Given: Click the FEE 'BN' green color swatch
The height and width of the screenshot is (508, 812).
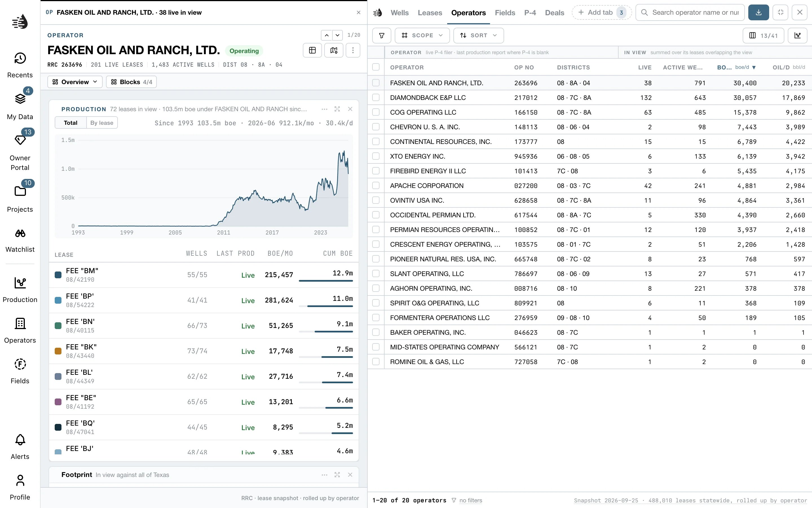Looking at the screenshot, I should coord(58,326).
